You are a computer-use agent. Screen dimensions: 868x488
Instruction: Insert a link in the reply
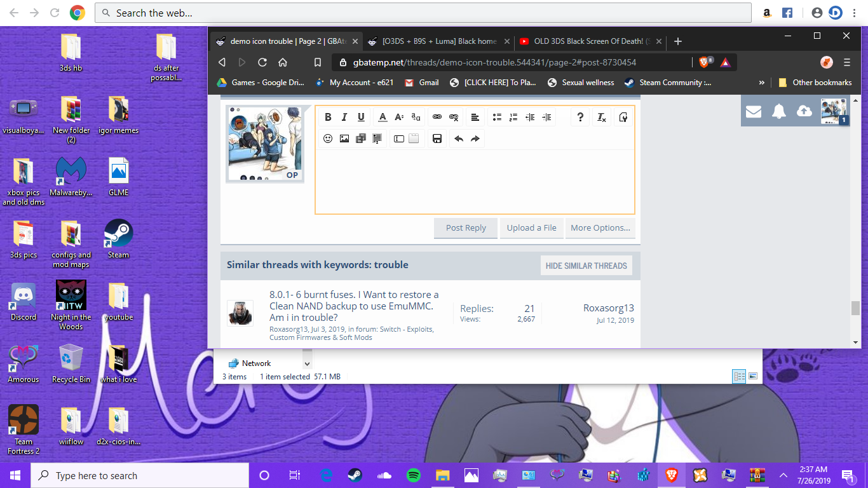437,117
